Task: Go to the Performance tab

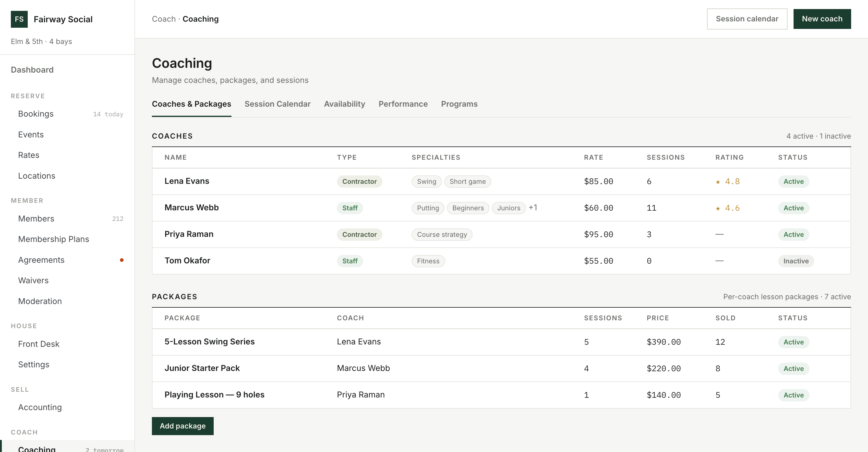Action: 403,104
